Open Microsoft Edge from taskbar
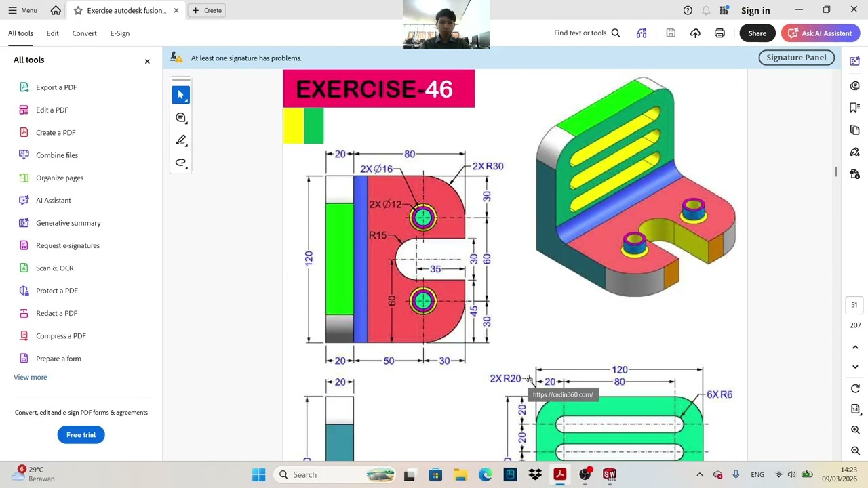The width and height of the screenshot is (868, 488). click(486, 474)
